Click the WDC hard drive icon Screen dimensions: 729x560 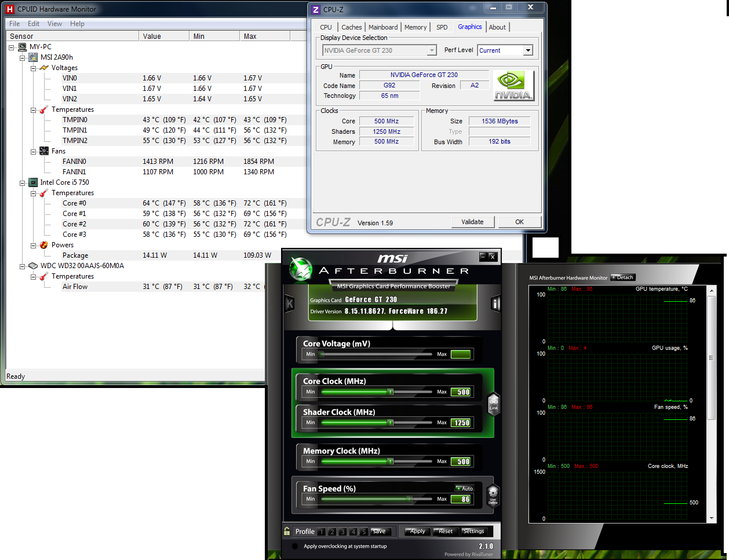34,266
